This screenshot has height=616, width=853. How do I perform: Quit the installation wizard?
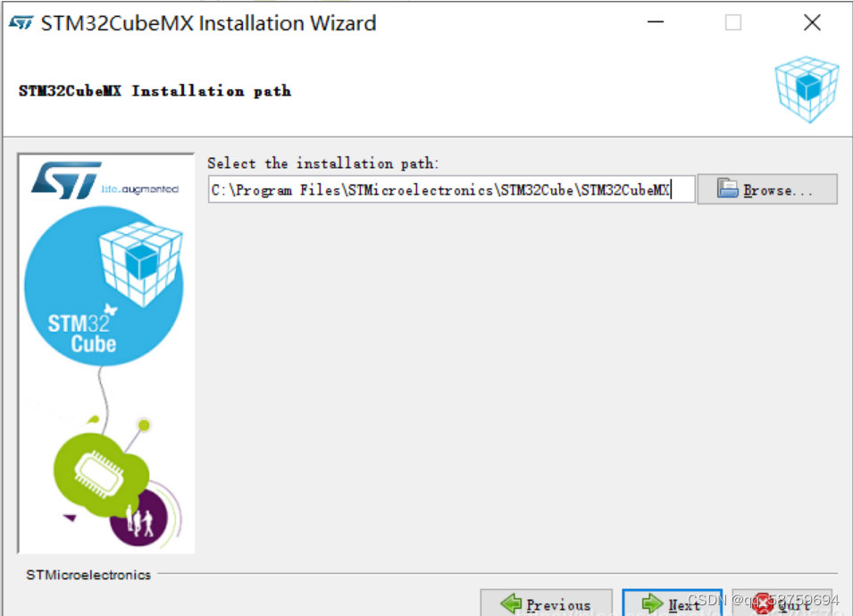pyautogui.click(x=782, y=603)
